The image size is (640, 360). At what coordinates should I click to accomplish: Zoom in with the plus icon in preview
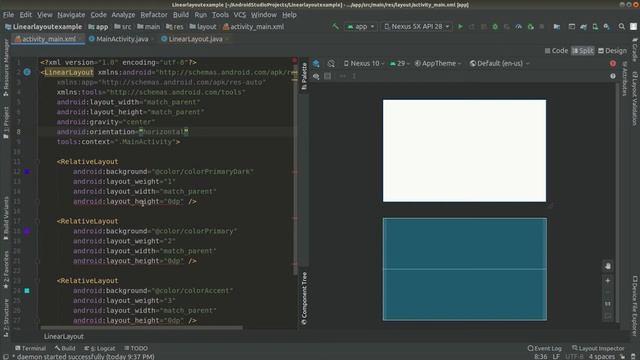tap(608, 280)
